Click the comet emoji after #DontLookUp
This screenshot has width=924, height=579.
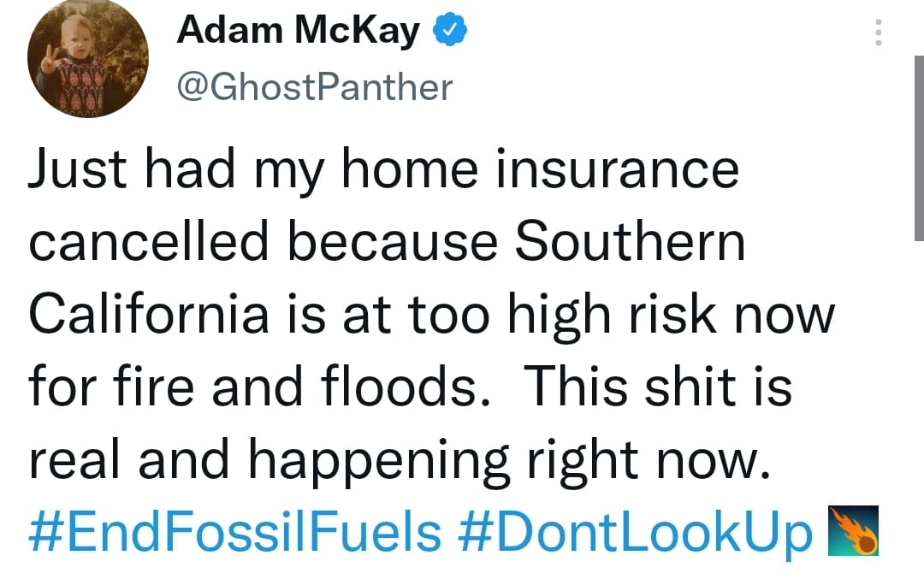point(852,530)
